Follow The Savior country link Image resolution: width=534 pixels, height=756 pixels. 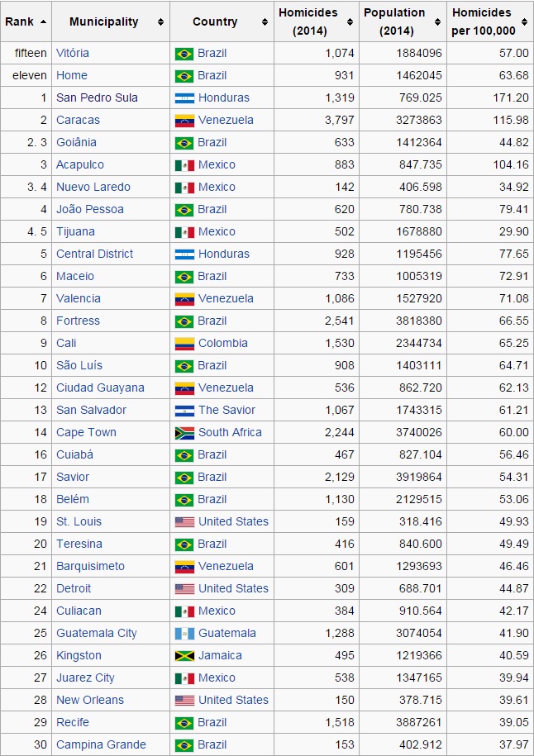pos(226,410)
